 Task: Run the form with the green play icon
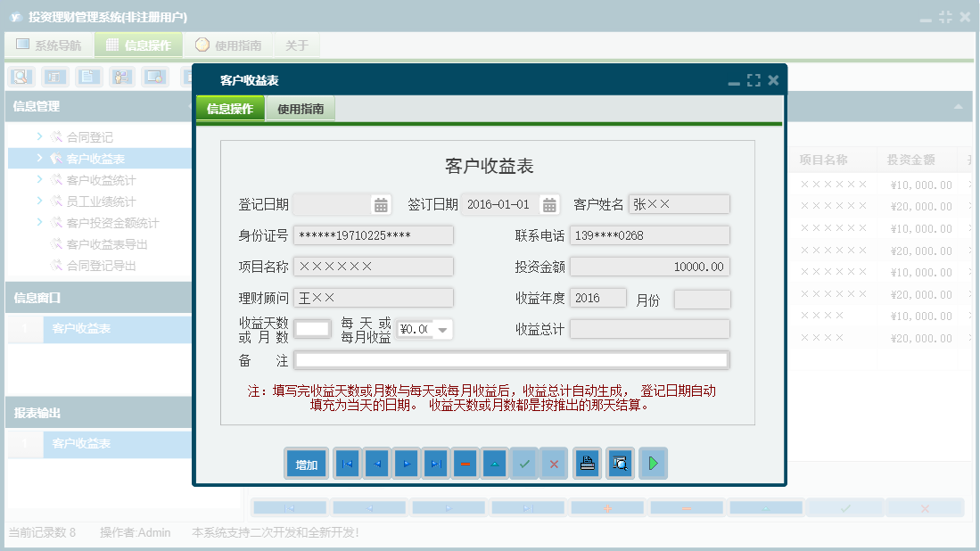pyautogui.click(x=653, y=463)
